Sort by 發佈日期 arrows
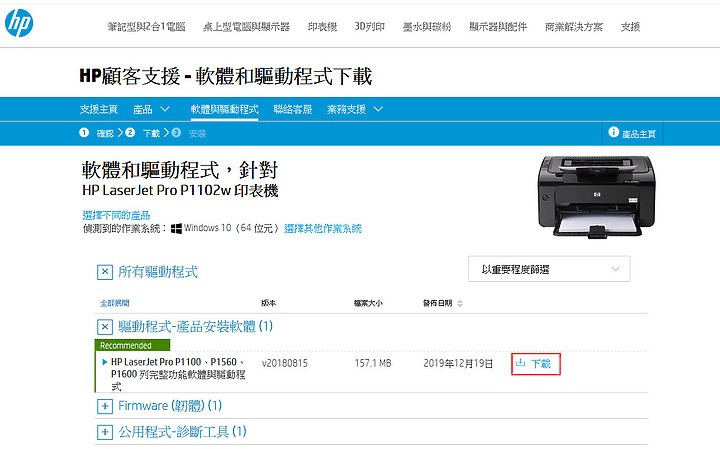The height and width of the screenshot is (449, 720). pyautogui.click(x=460, y=303)
